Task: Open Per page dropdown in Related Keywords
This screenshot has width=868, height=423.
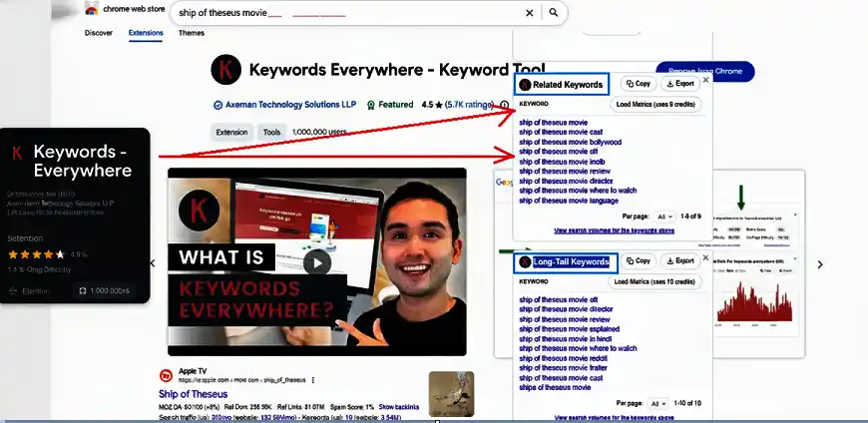Action: click(665, 215)
